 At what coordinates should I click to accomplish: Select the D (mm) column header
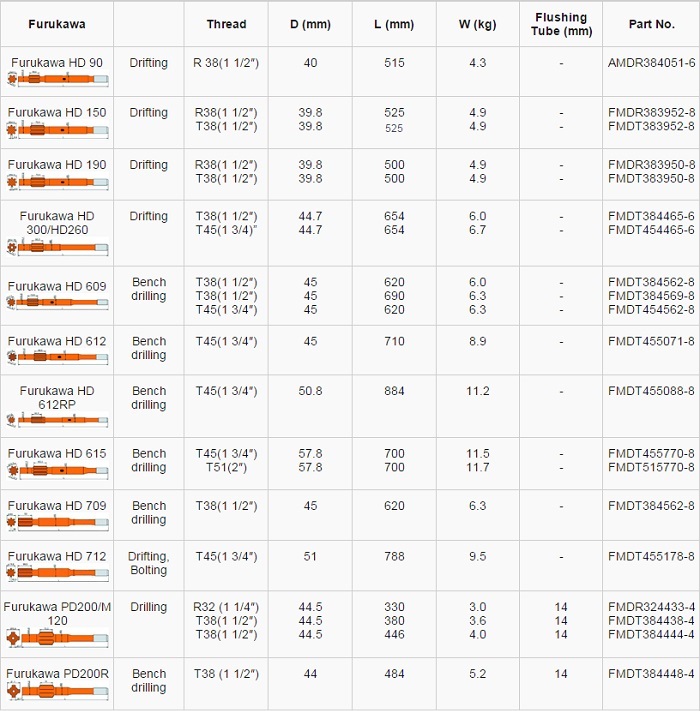point(310,24)
